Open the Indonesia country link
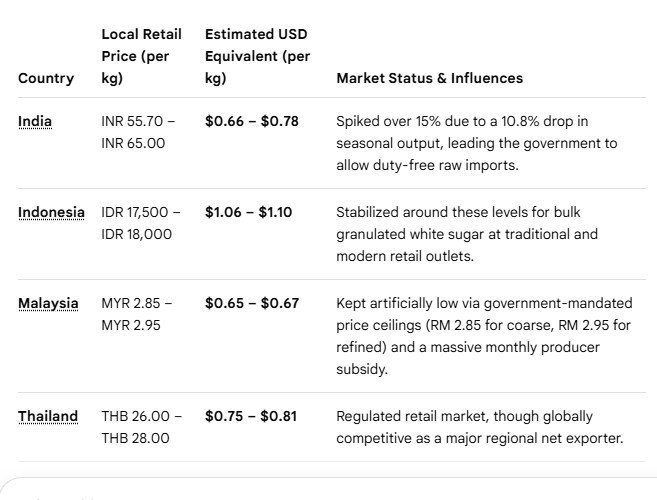 pos(51,212)
